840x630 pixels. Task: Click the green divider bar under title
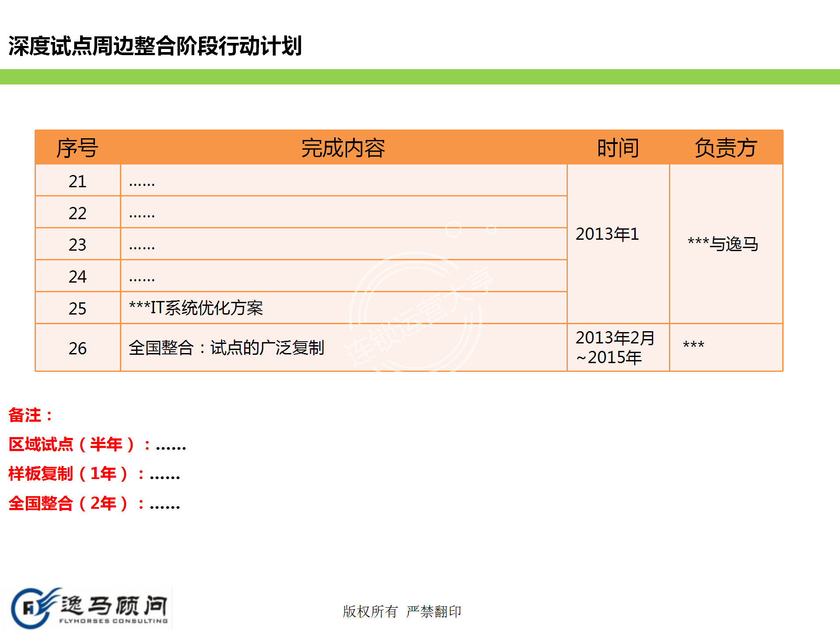pyautogui.click(x=420, y=77)
